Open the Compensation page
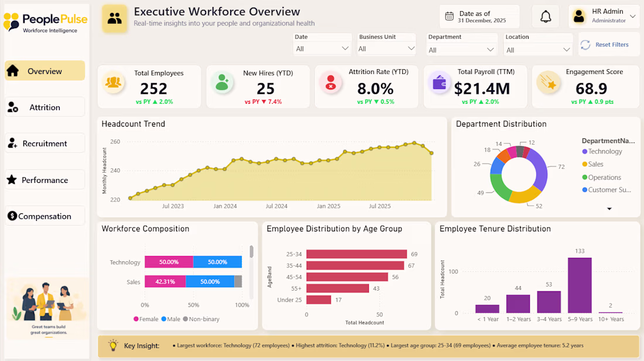The height and width of the screenshot is (361, 644). pos(44,216)
